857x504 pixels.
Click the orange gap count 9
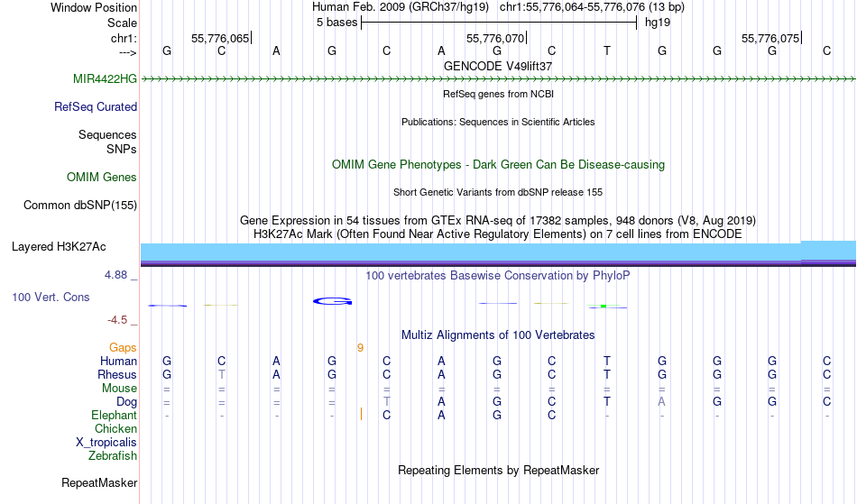click(x=360, y=348)
